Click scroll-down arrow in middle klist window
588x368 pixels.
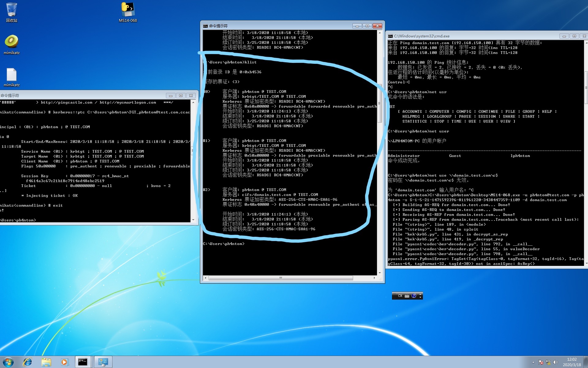tap(380, 273)
